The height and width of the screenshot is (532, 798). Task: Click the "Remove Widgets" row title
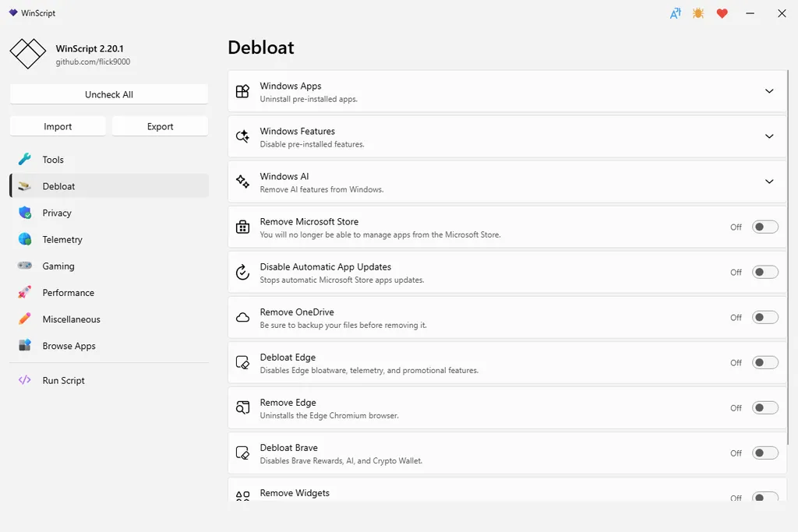[295, 493]
